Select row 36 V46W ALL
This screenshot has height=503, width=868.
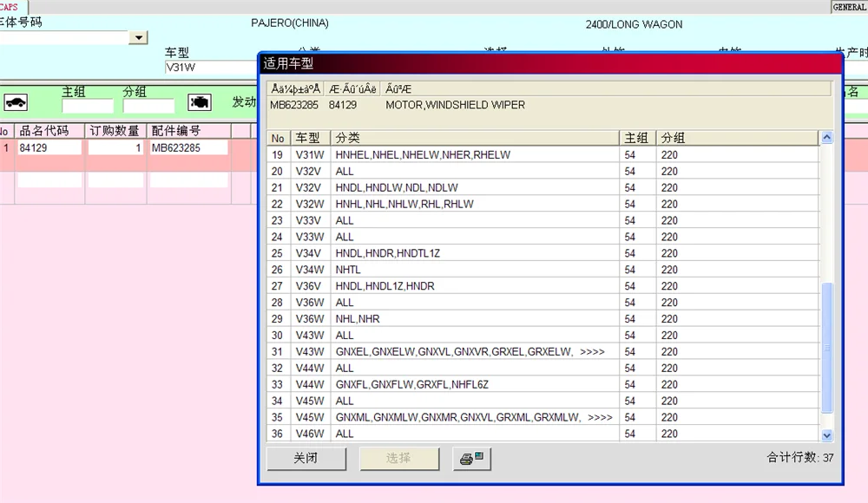542,434
